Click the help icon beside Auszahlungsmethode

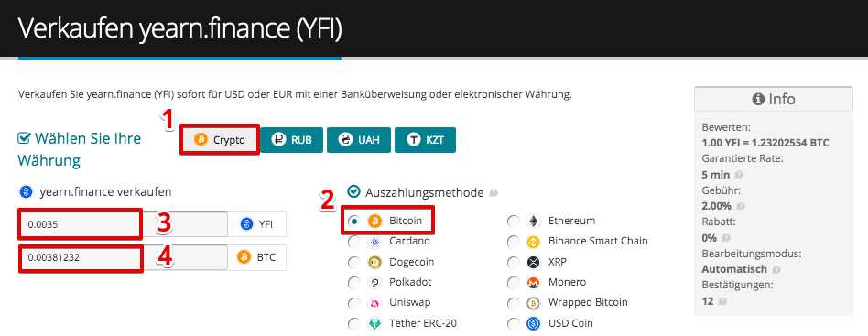click(x=494, y=193)
